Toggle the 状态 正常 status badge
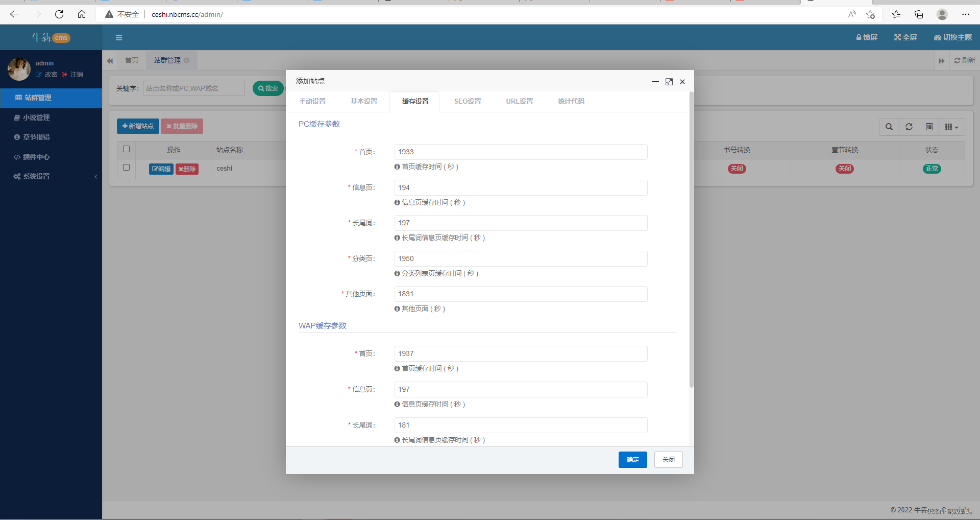This screenshot has width=980, height=520. tap(932, 169)
